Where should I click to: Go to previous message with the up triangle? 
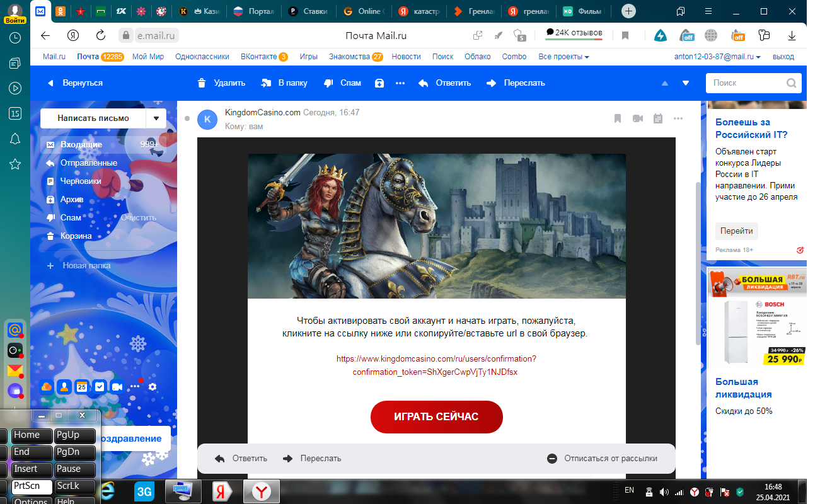[x=664, y=83]
